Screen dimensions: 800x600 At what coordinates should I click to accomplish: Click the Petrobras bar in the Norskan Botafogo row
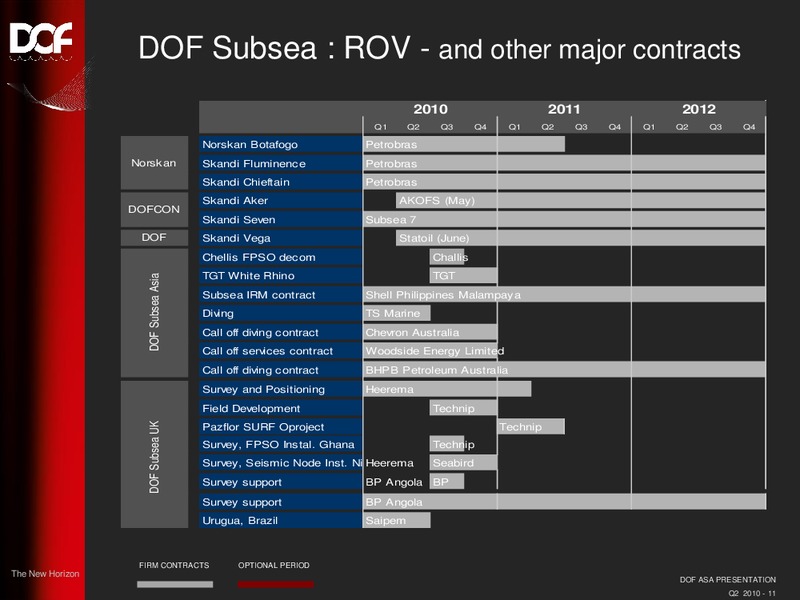point(464,144)
